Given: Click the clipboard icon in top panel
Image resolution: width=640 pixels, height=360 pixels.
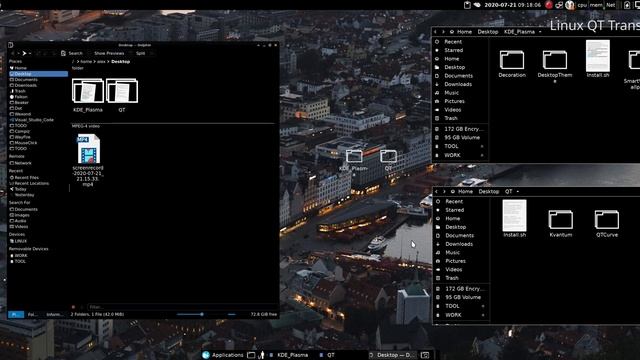Looking at the screenshot, I should (x=467, y=5).
